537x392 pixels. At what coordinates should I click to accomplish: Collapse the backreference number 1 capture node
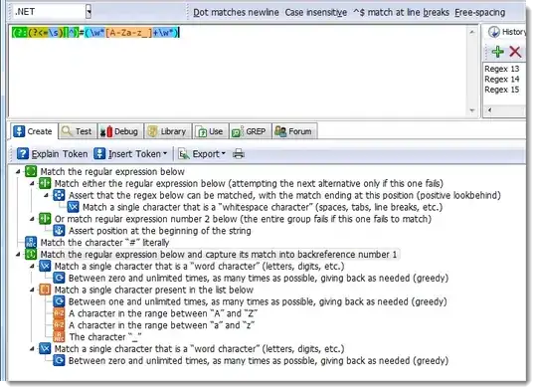(18, 255)
